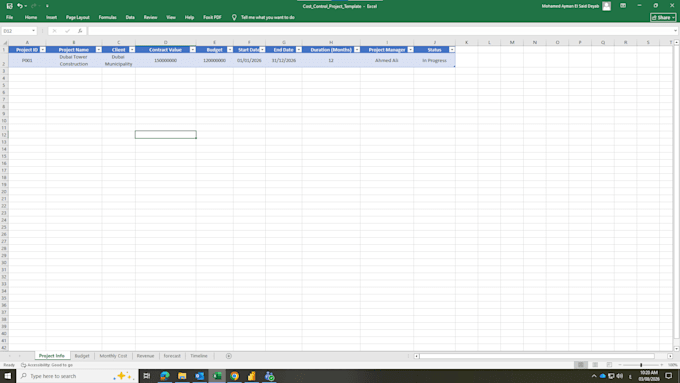
Task: Switch to the Monthly Cost sheet tab
Action: tap(113, 356)
